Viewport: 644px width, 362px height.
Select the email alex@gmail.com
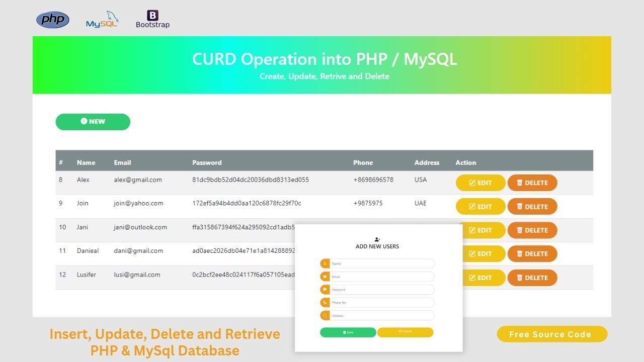[138, 179]
